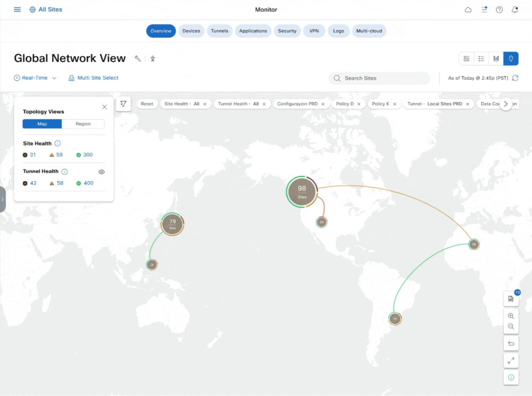Switch to list view layout
532x396 pixels.
[x=481, y=58]
